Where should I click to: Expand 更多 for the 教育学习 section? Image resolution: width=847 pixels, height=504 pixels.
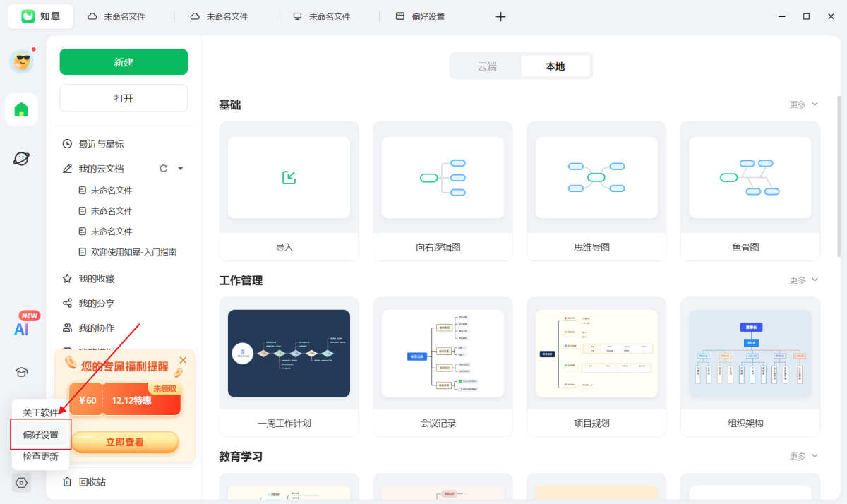(x=803, y=456)
